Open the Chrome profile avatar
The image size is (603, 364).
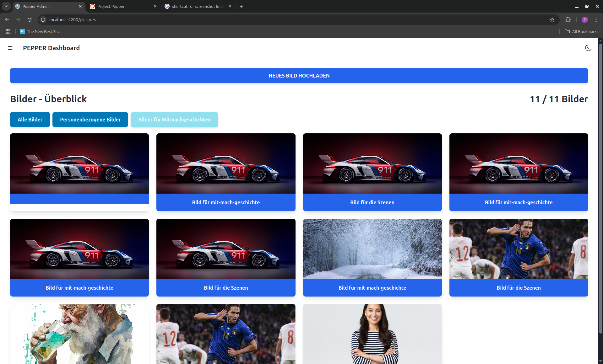[x=584, y=20]
